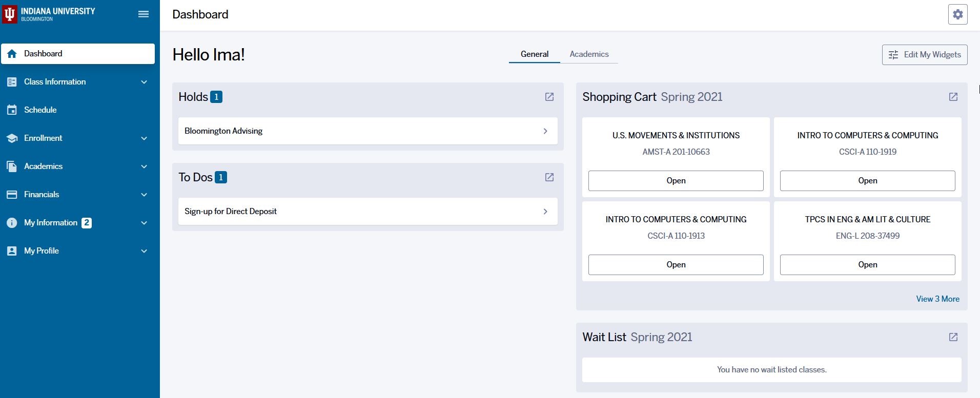This screenshot has height=398, width=980.
Task: Expand the Academics sidebar menu
Action: click(x=144, y=166)
